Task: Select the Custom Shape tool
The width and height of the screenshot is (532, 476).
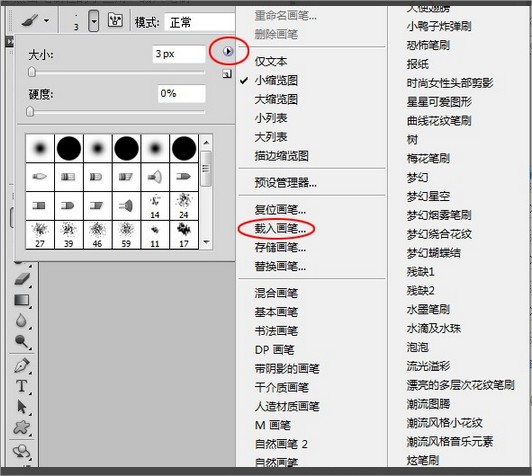Action: tap(22, 427)
